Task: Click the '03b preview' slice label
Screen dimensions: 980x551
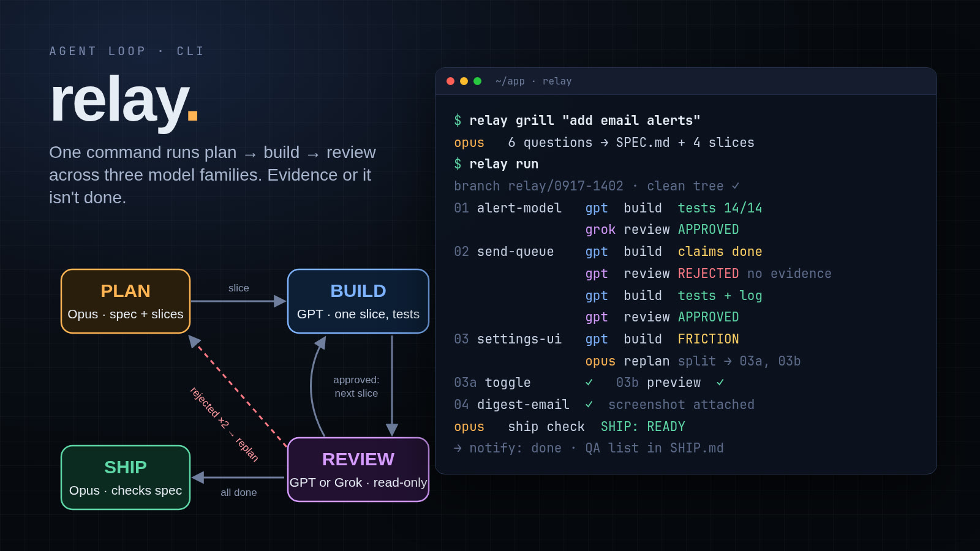Action: (x=658, y=383)
